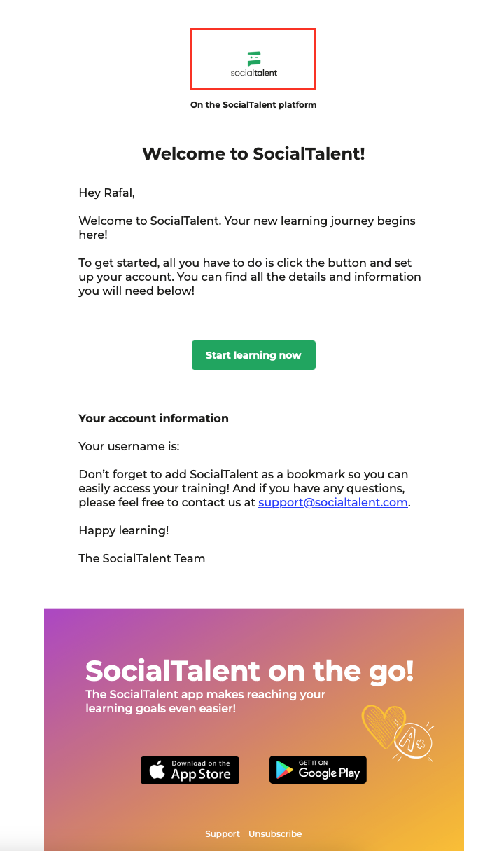Click the Welcome to SocialTalent! heading

[253, 154]
